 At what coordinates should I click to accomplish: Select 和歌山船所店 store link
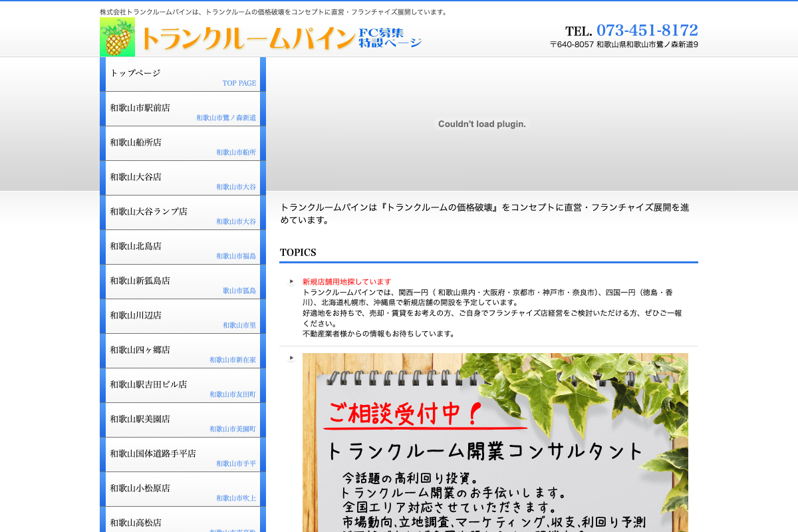[x=183, y=144]
